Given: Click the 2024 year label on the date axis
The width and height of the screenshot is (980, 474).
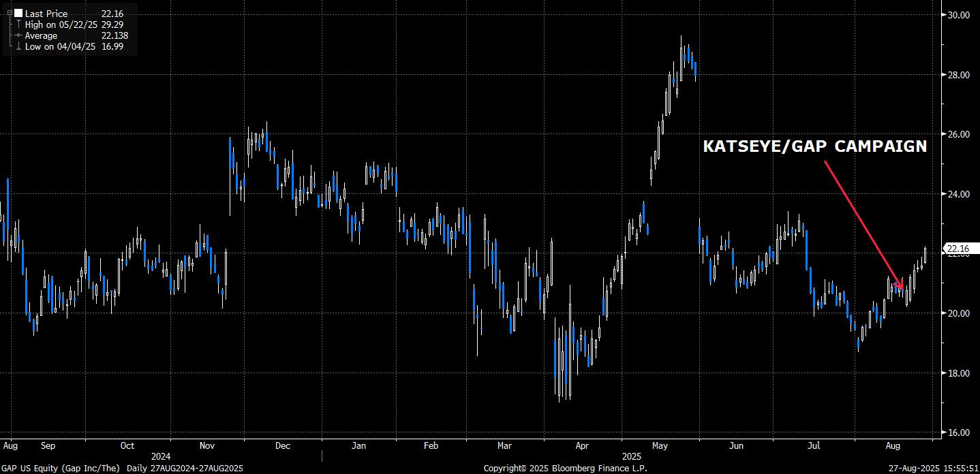Looking at the screenshot, I should pos(161,456).
